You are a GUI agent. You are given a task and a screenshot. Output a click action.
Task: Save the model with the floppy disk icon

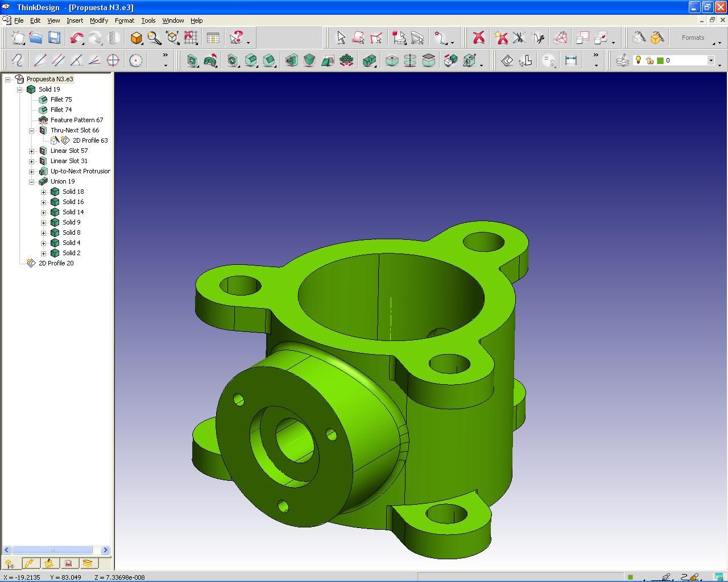pyautogui.click(x=54, y=38)
